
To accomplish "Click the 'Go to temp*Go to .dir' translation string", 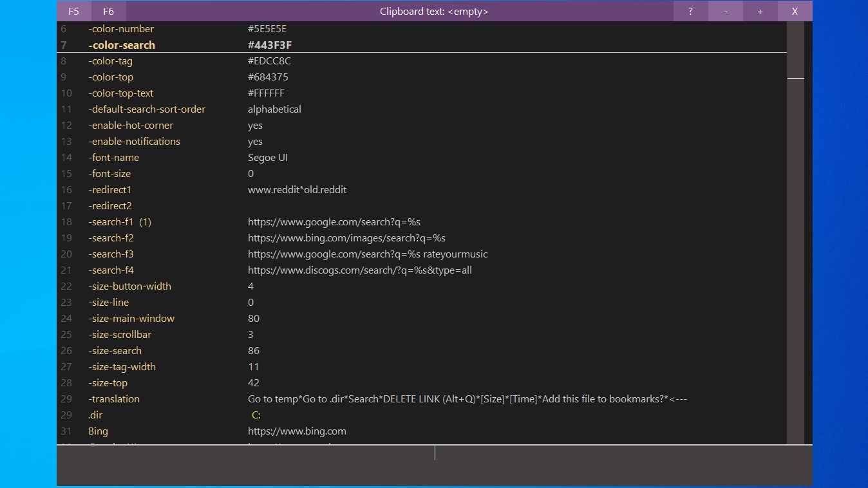I will tap(467, 399).
